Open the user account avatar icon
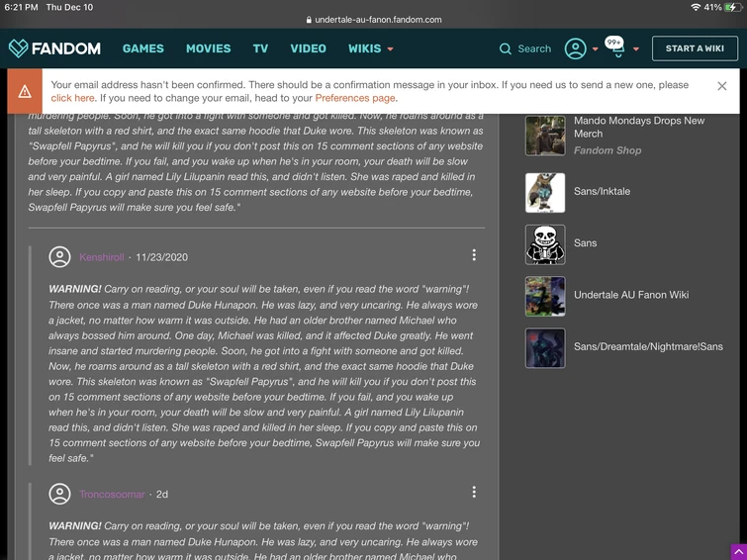The height and width of the screenshot is (560, 747). click(576, 48)
